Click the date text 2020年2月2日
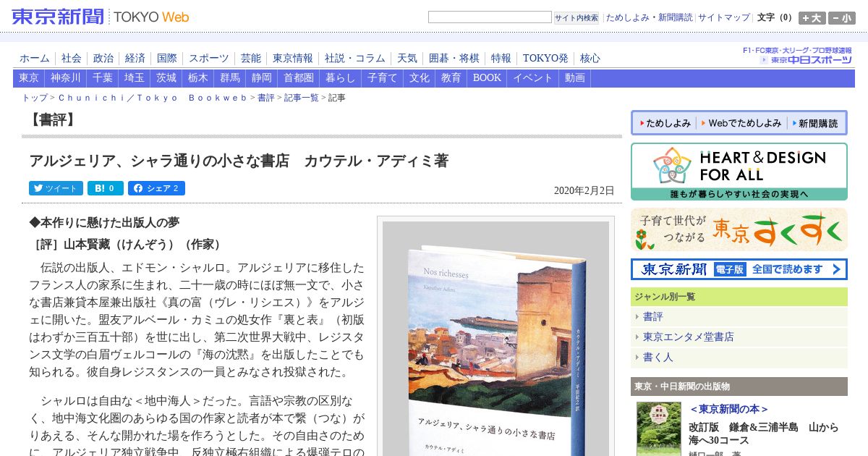The height and width of the screenshot is (456, 868). pyautogui.click(x=584, y=191)
